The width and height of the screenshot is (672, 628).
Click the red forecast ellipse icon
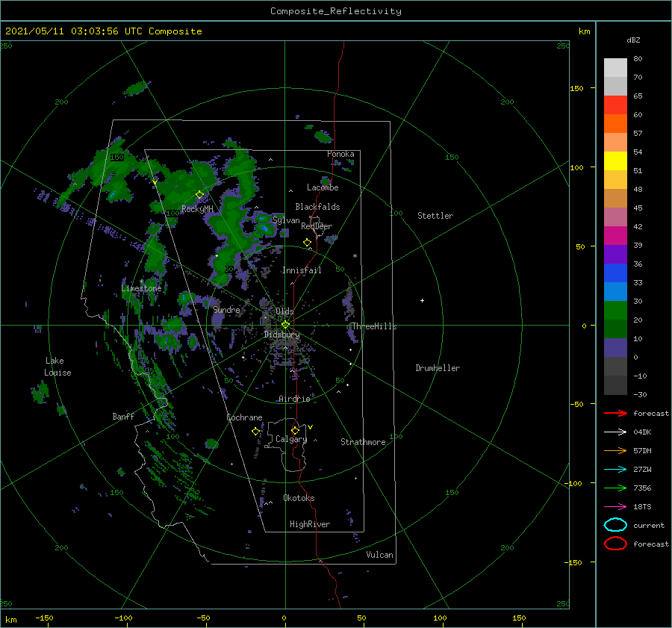615,544
